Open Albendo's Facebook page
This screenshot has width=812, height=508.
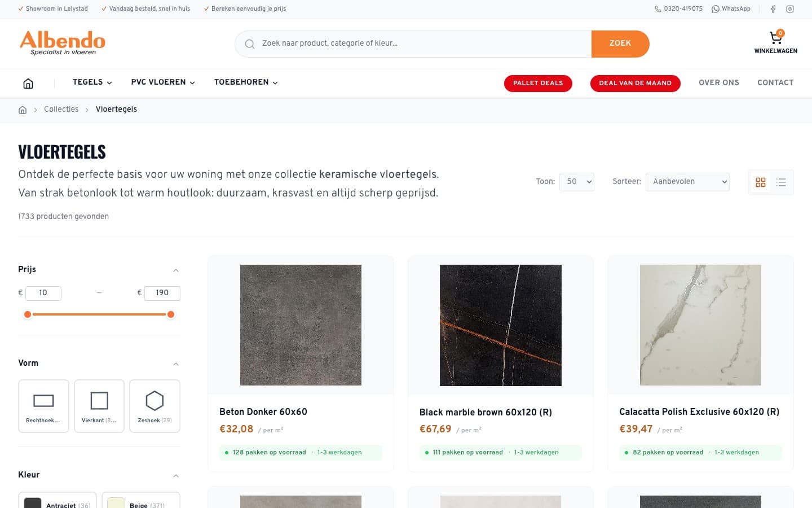click(773, 9)
